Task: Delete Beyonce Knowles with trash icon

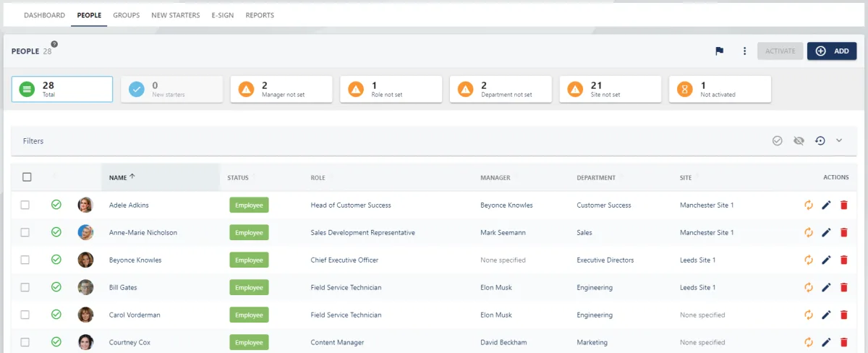Action: [843, 260]
